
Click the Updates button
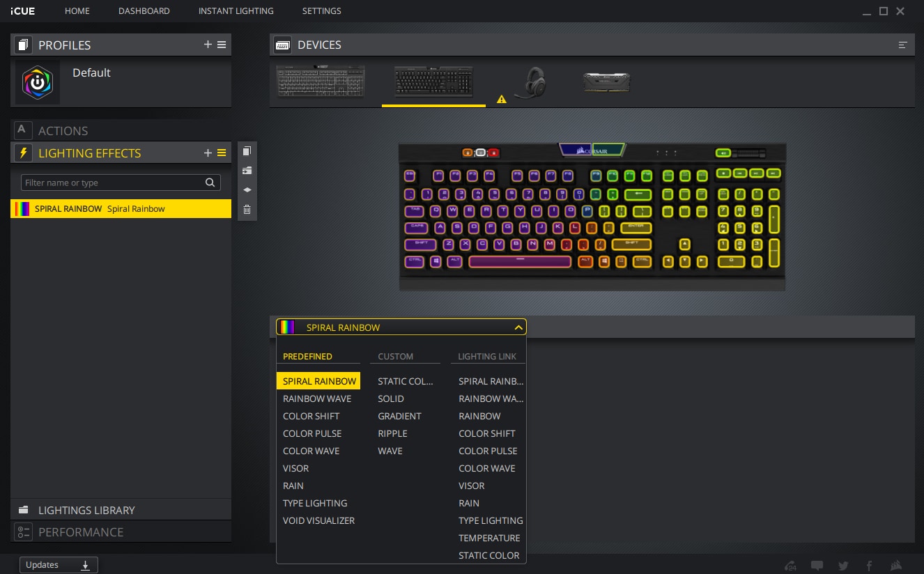(59, 565)
